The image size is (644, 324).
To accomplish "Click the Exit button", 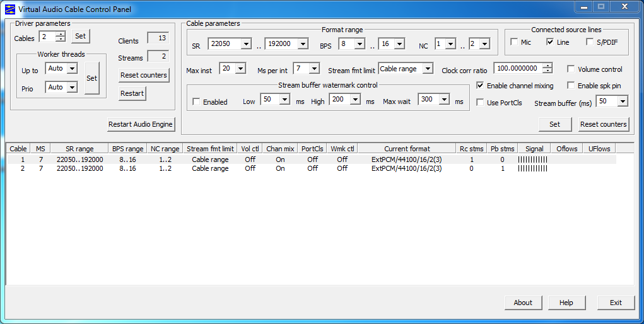I will click(616, 303).
